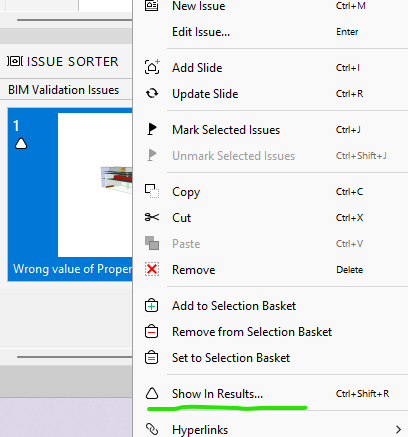The width and height of the screenshot is (408, 437).
Task: Click the Show In Results triangle icon
Action: coord(152,393)
